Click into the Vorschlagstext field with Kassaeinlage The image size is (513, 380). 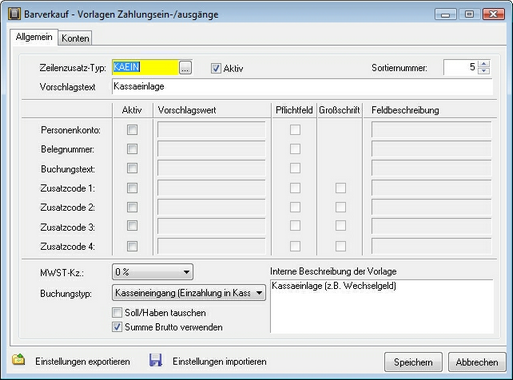tap(302, 87)
